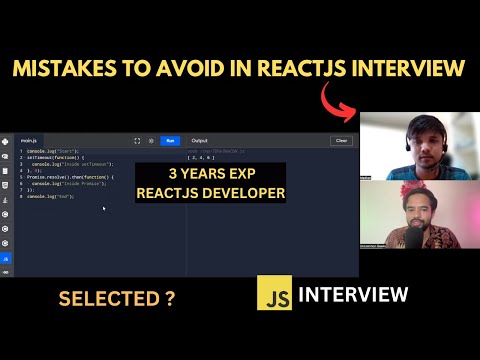480x360 pixels.
Task: Click the console.log("End") line
Action: pyautogui.click(x=50, y=197)
